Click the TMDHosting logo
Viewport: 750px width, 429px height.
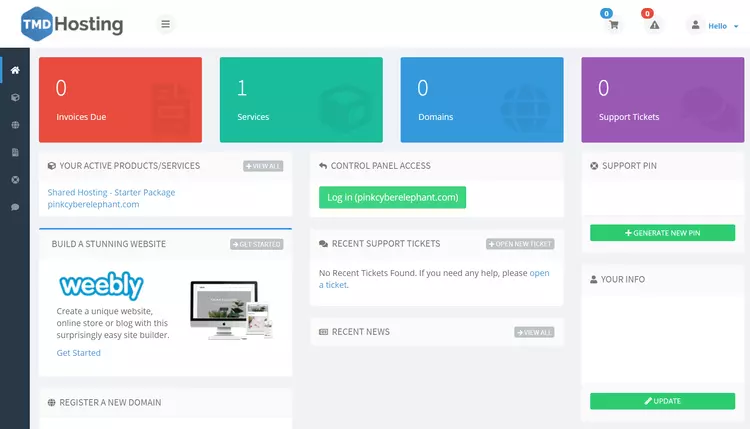(72, 24)
